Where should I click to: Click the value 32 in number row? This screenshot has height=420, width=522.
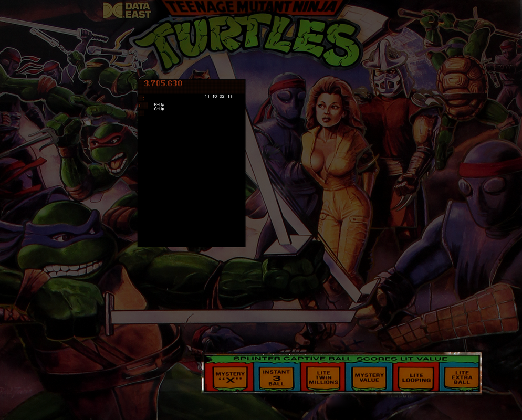222,96
